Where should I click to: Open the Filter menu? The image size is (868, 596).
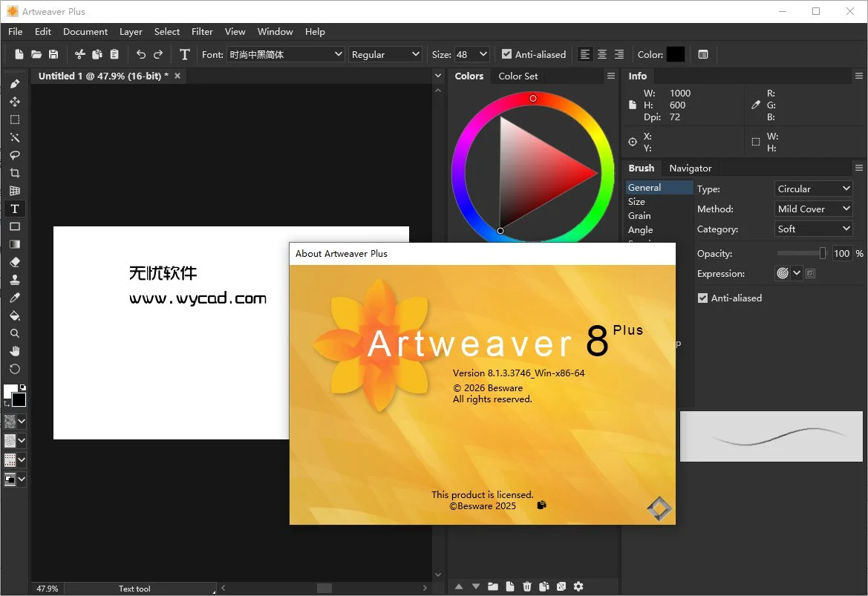point(202,31)
